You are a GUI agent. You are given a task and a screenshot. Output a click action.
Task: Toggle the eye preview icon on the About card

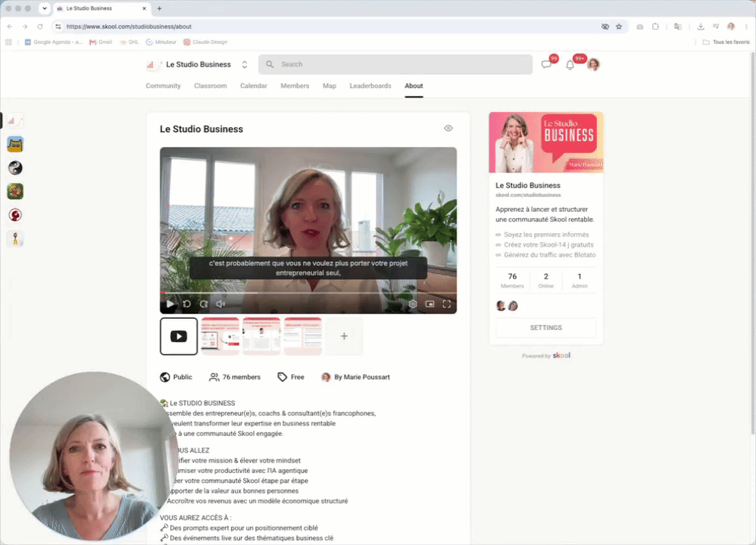pyautogui.click(x=448, y=128)
